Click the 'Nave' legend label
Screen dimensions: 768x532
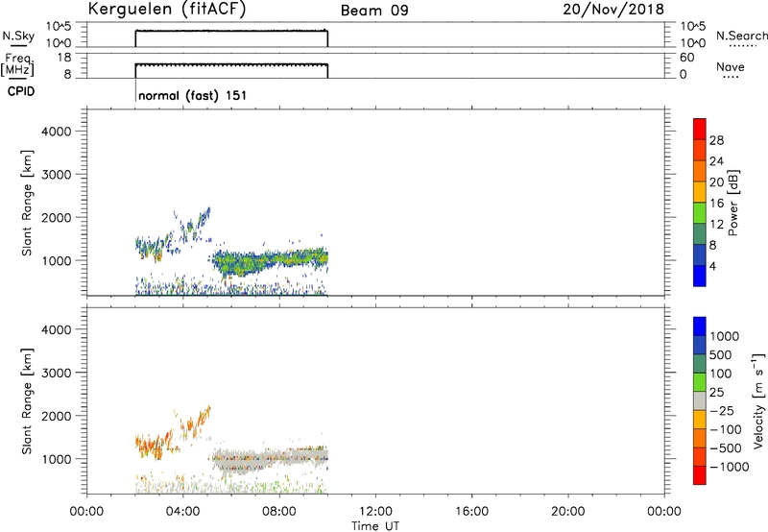pos(730,66)
